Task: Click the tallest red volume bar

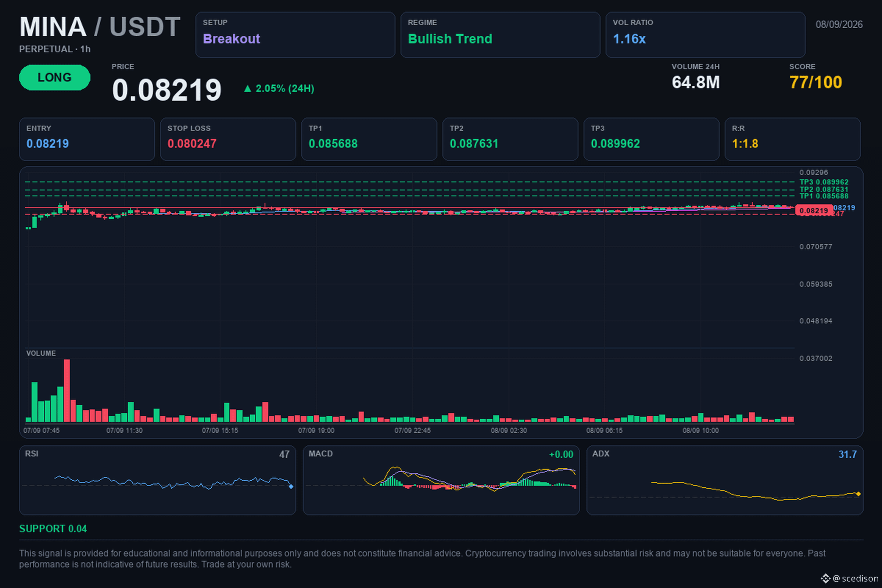Action: point(67,391)
